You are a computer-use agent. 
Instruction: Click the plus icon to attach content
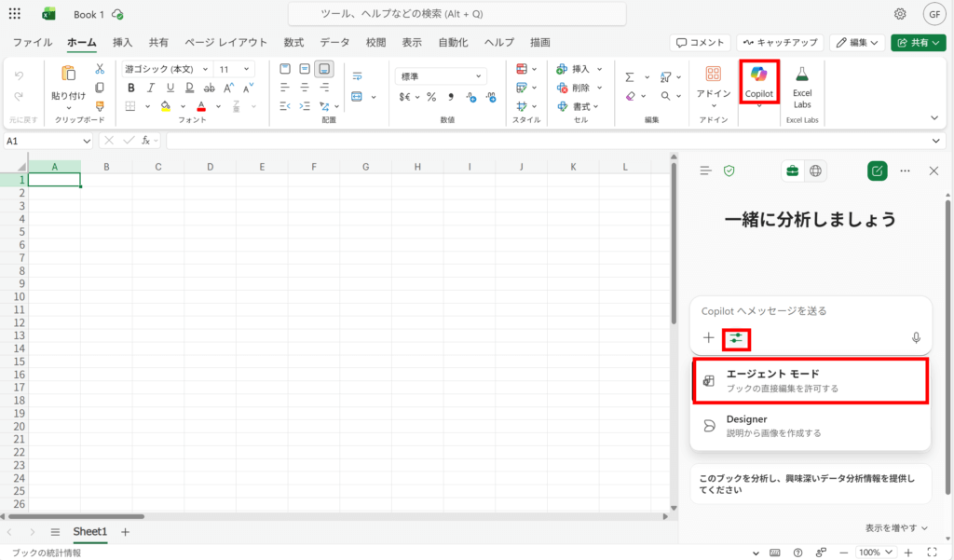(x=709, y=338)
